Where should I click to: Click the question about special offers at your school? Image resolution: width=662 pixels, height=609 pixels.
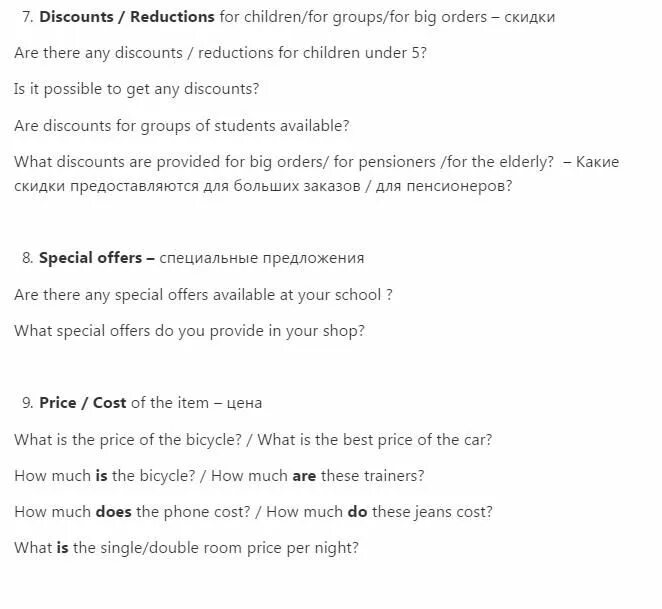pos(203,295)
